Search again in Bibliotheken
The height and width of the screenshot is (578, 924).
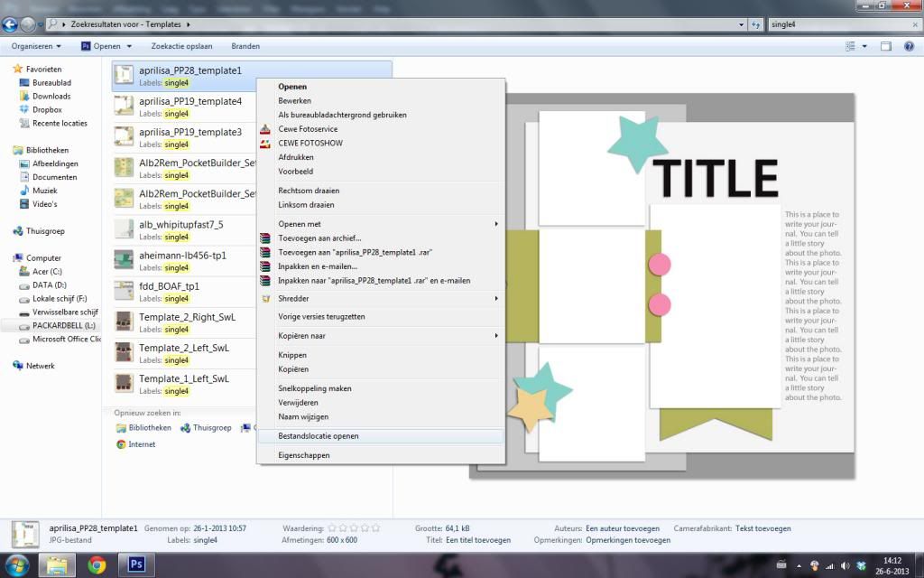[x=143, y=427]
